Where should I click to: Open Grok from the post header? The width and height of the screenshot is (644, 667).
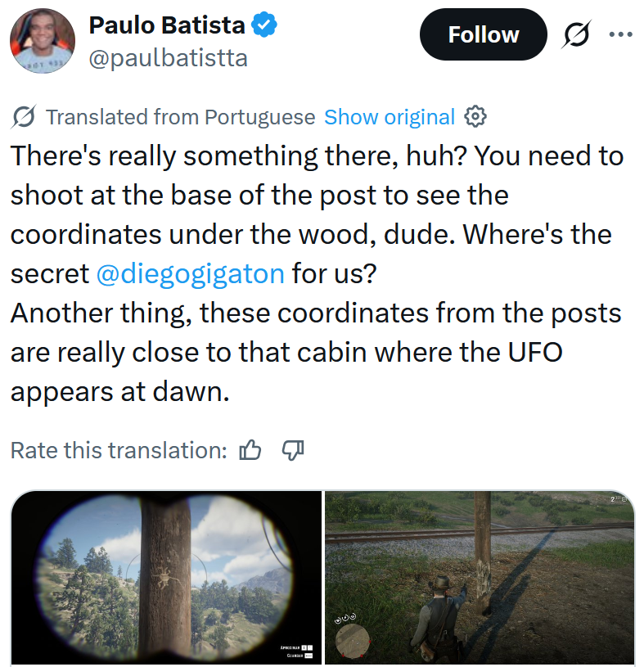pyautogui.click(x=574, y=34)
